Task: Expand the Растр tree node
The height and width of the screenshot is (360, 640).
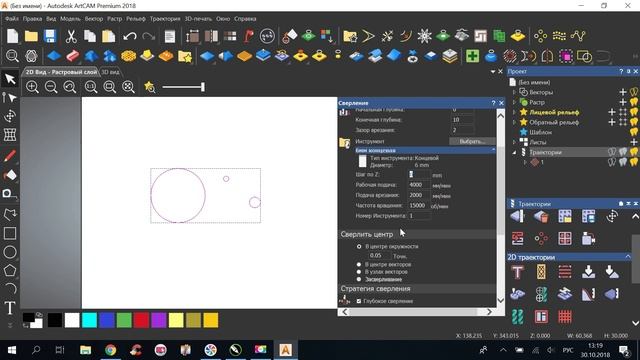Action: tap(514, 102)
